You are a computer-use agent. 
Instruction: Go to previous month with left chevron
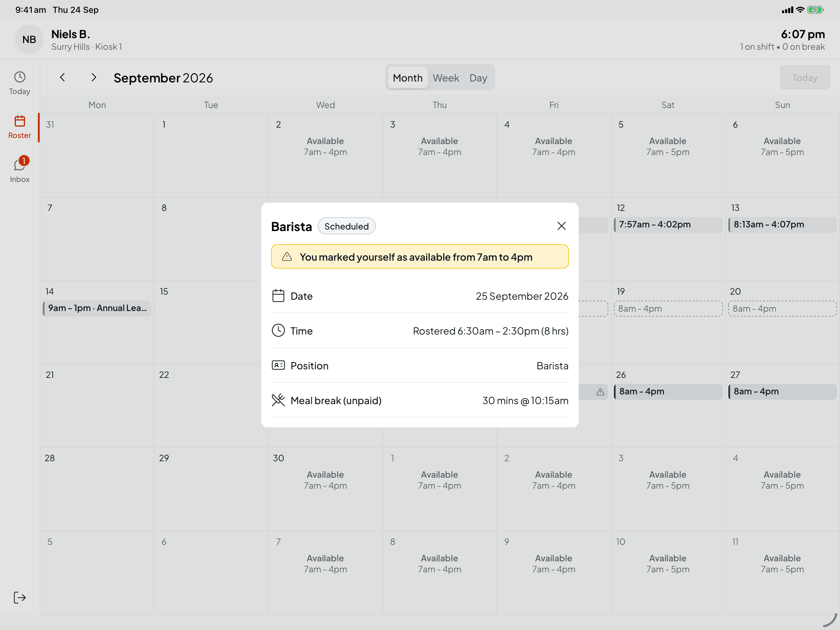[x=63, y=78]
